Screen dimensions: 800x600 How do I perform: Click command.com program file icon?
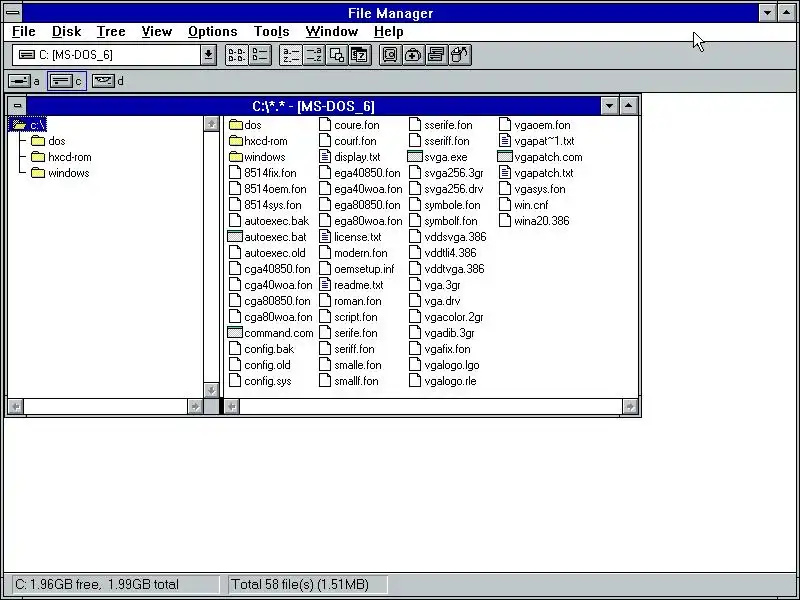point(235,333)
